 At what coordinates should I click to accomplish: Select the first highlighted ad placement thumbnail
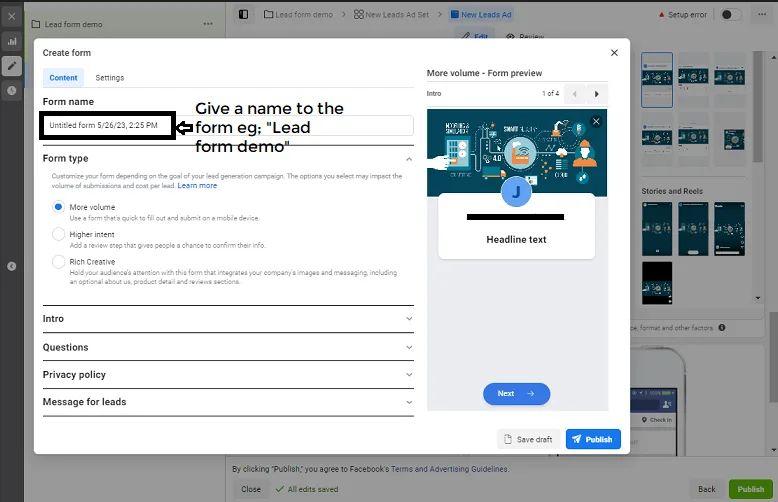pyautogui.click(x=657, y=80)
